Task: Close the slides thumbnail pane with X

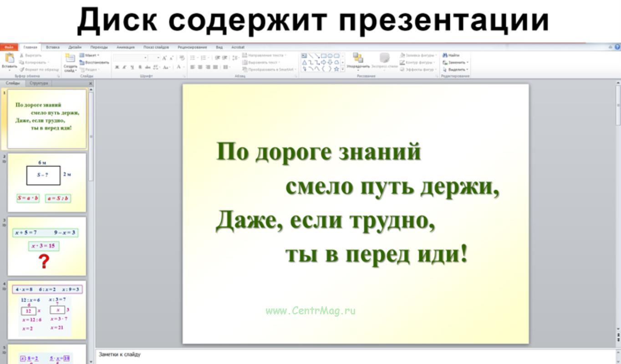Action: pyautogui.click(x=90, y=83)
